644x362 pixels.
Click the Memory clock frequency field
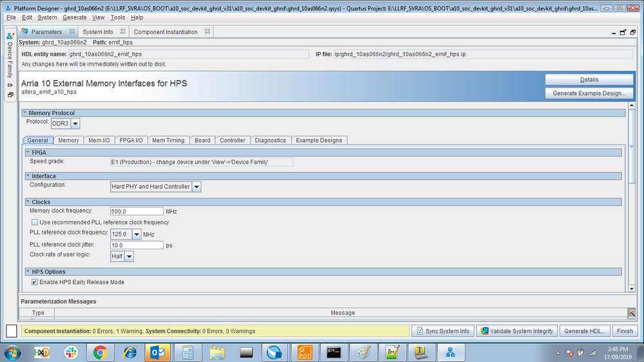137,211
